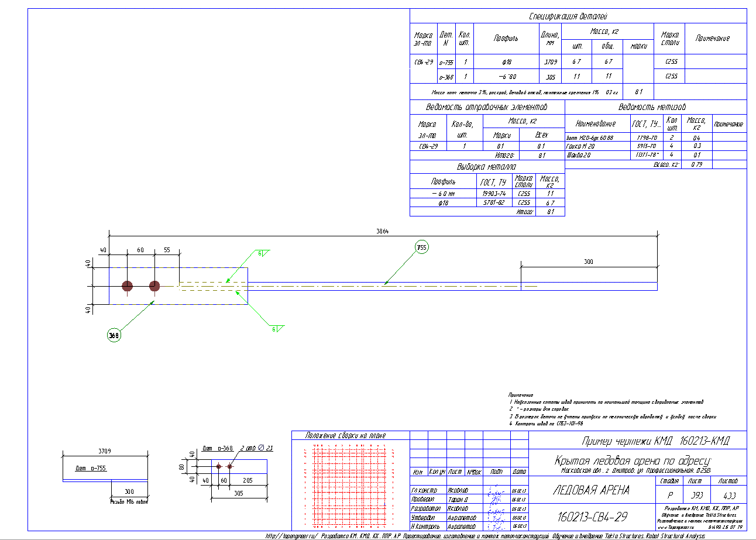Screen dimensions: 756x540
Task: Select the overall dimension value 3864
Action: pos(382,232)
